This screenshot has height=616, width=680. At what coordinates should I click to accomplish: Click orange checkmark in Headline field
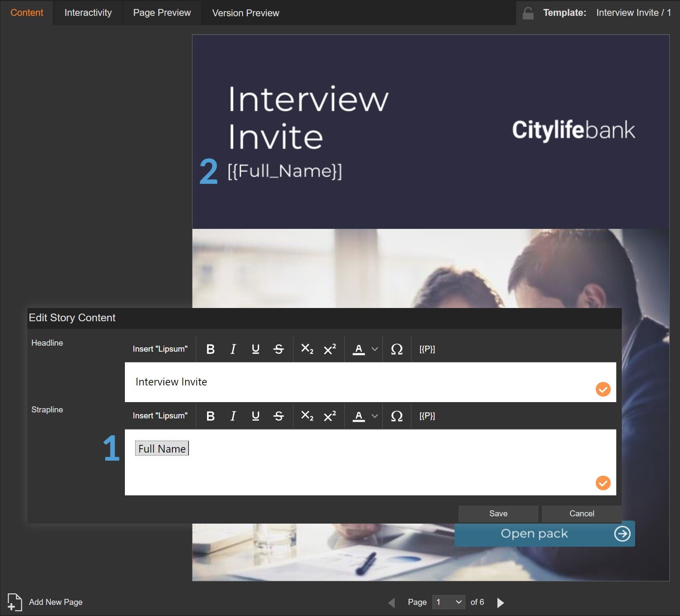pos(603,389)
